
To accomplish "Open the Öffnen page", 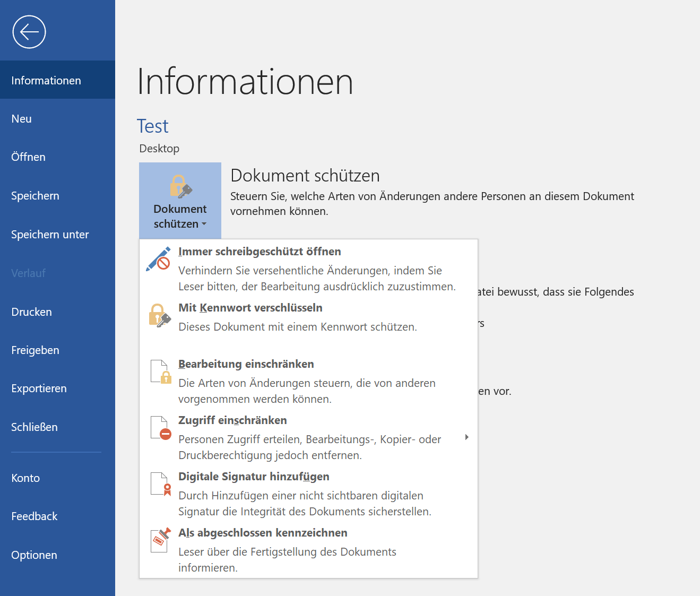I will click(57, 157).
